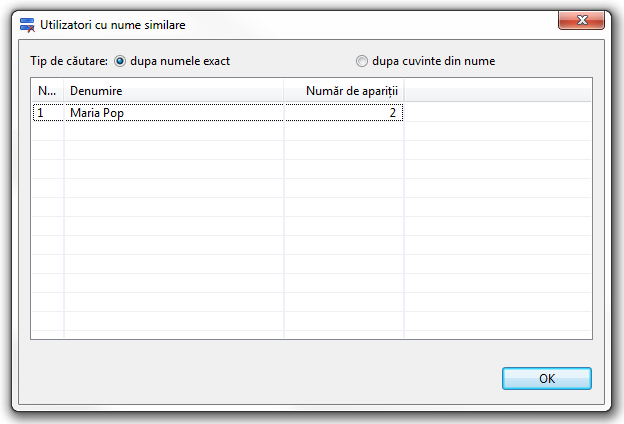Choose the "dupa cuvinte din nume" radio option

click(x=362, y=61)
